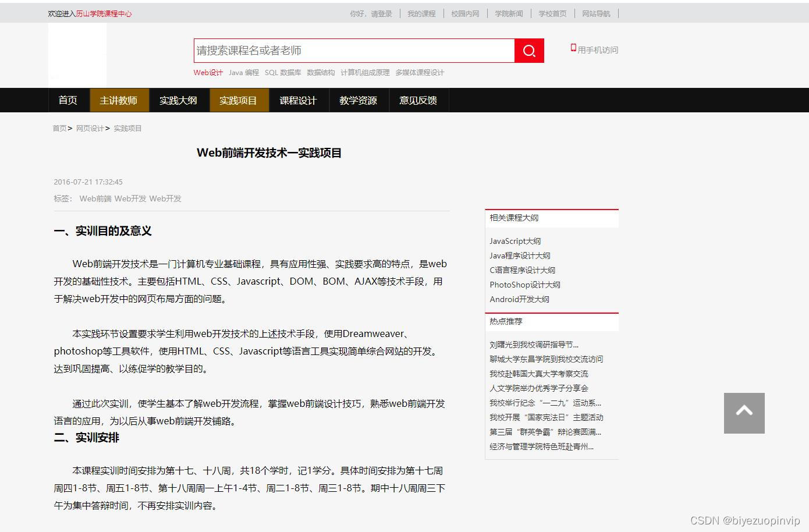Select the Web设计 search suggestion
The height and width of the screenshot is (532, 809).
pyautogui.click(x=208, y=73)
